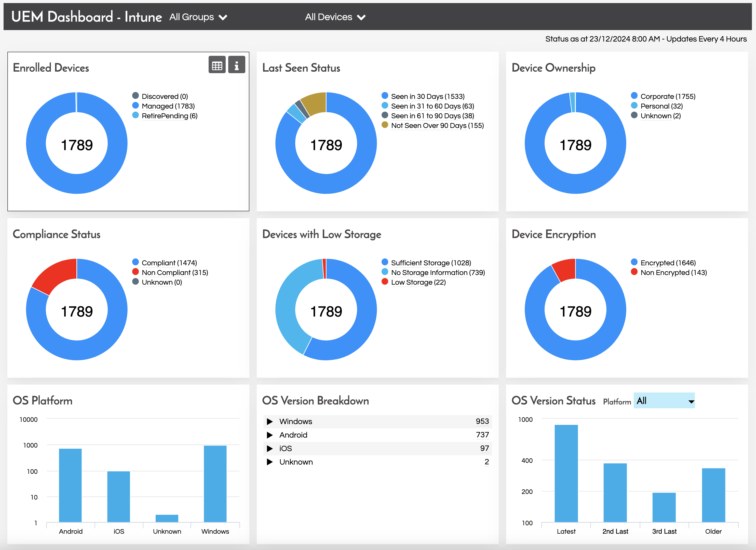Open the All Devices dropdown
This screenshot has height=550, width=756.
(335, 17)
